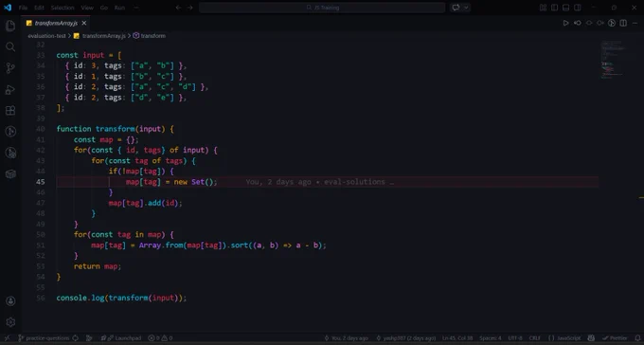
Task: Toggle the secondary side bar visibility
Action: click(x=578, y=8)
